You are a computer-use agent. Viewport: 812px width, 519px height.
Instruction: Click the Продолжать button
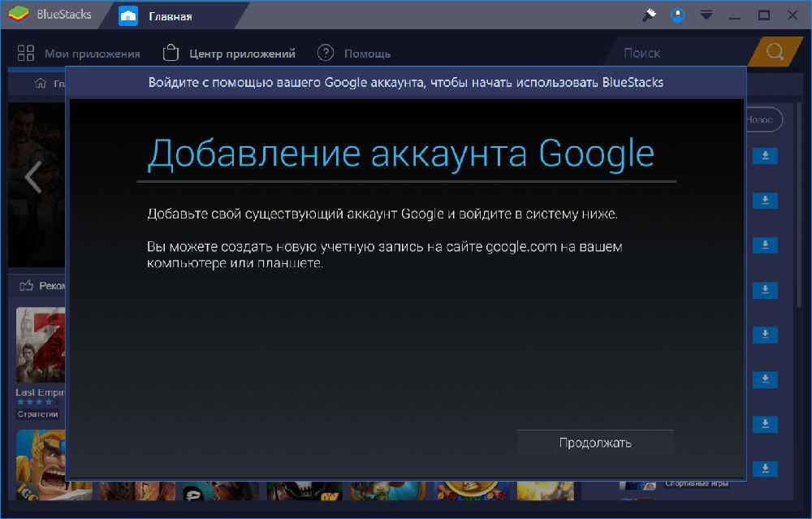click(x=595, y=443)
